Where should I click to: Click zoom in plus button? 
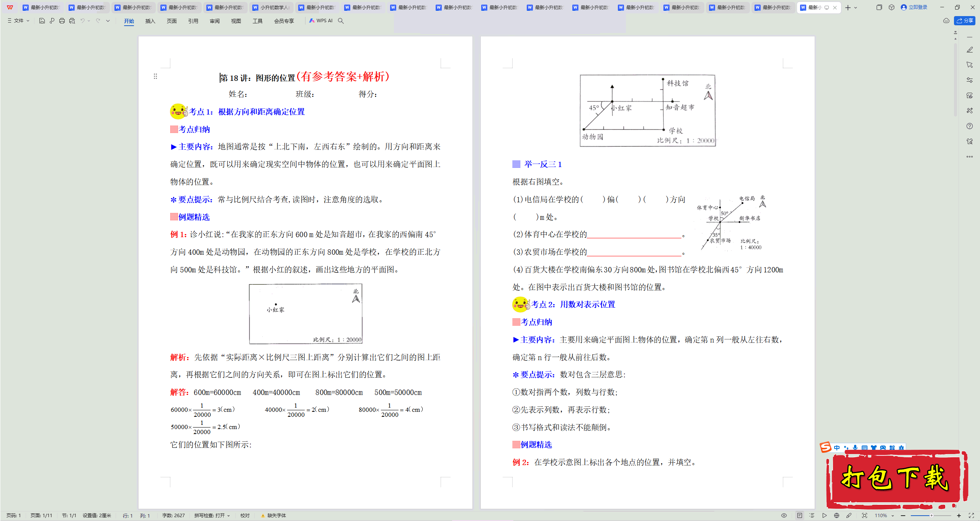(959, 516)
